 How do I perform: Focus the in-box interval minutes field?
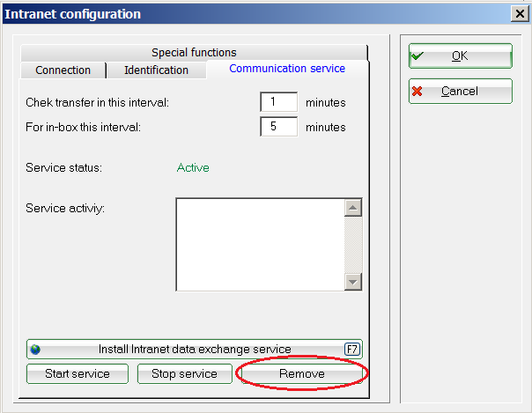(x=279, y=127)
